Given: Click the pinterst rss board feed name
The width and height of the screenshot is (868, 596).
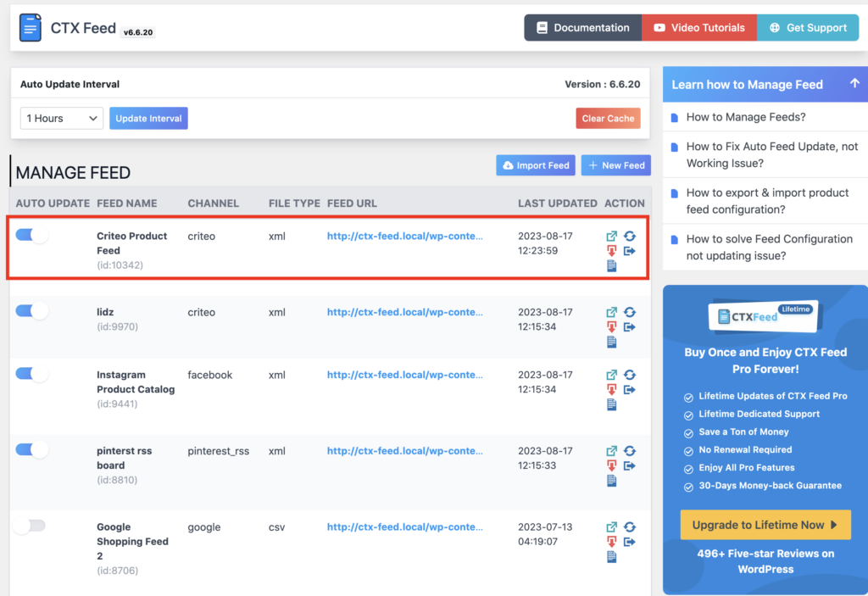Looking at the screenshot, I should (x=124, y=458).
